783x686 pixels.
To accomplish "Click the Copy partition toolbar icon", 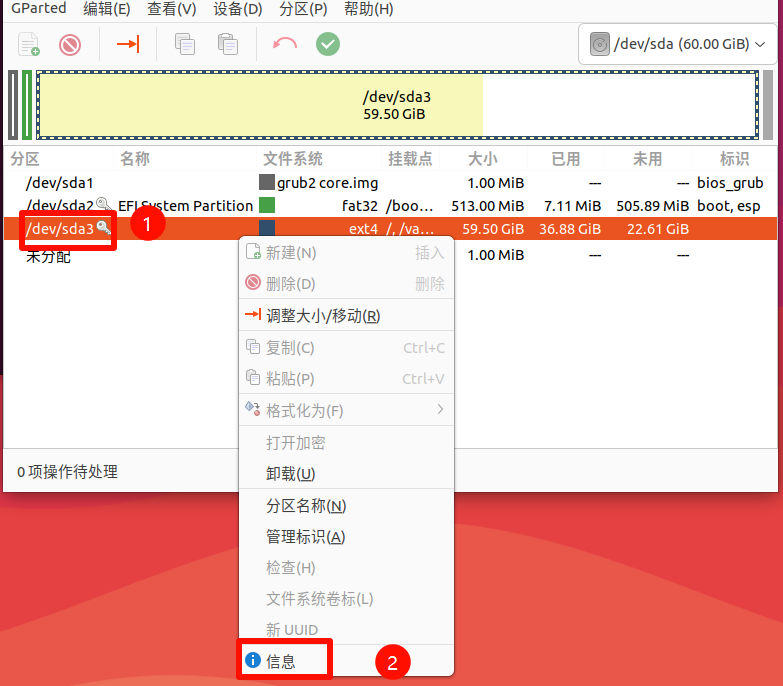I will point(185,44).
